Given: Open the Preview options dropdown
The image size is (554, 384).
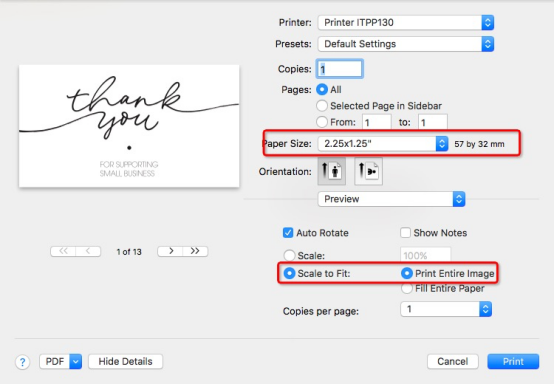Looking at the screenshot, I should 391,199.
